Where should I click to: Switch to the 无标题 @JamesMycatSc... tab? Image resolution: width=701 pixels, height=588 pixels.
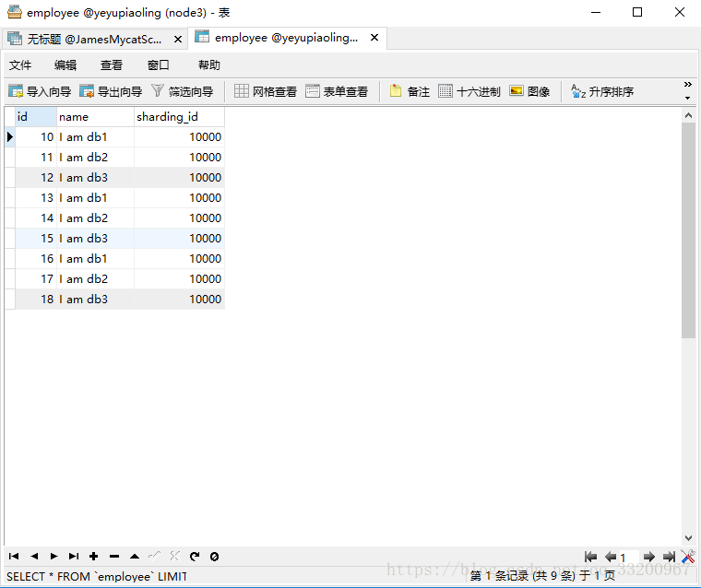pyautogui.click(x=86, y=39)
